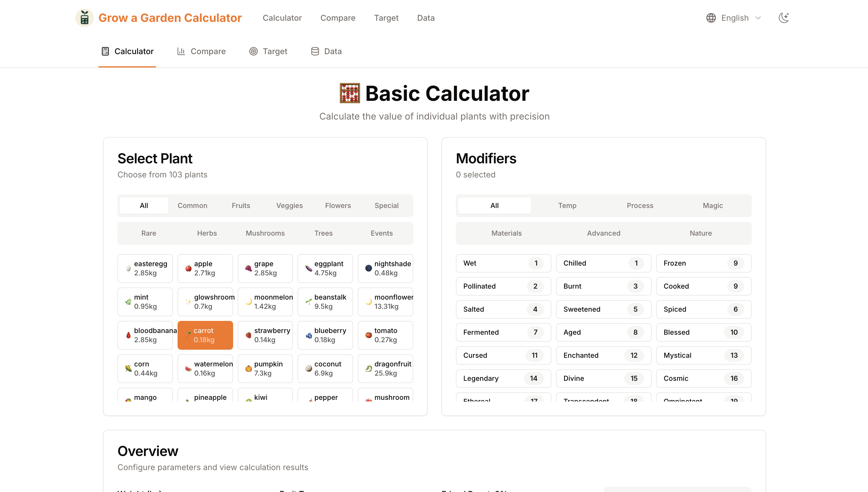Enable the Cursed modifier

503,355
